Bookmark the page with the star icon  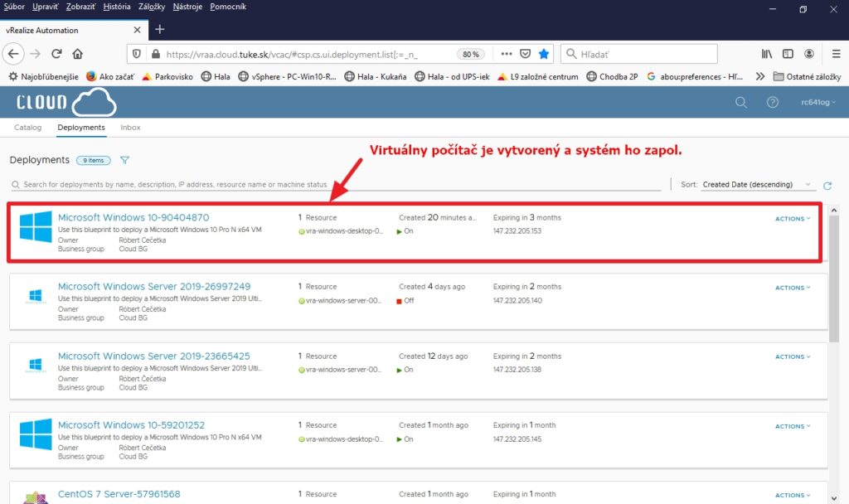coord(543,53)
